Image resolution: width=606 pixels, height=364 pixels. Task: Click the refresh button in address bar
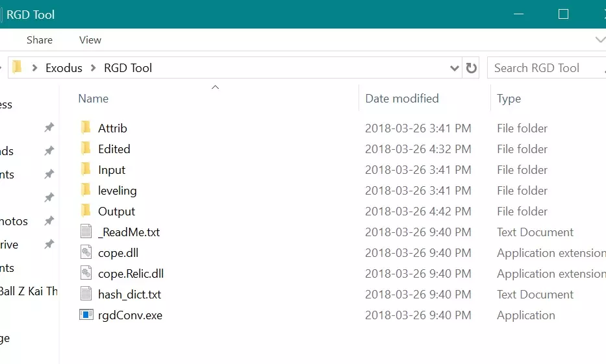[471, 68]
